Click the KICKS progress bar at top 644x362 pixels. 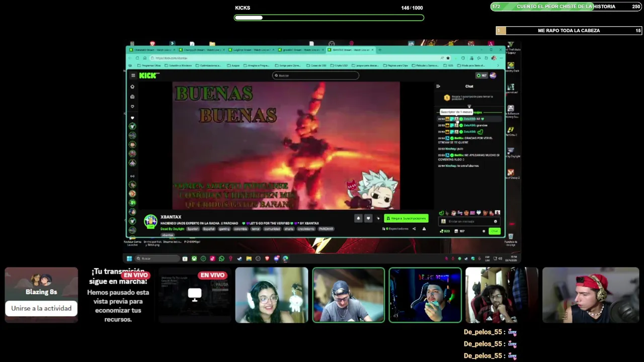(x=329, y=18)
